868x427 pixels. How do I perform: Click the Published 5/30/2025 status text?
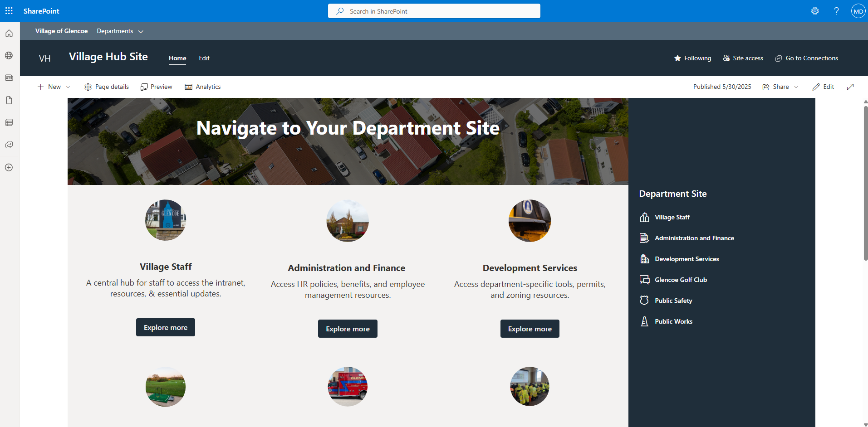pos(722,87)
